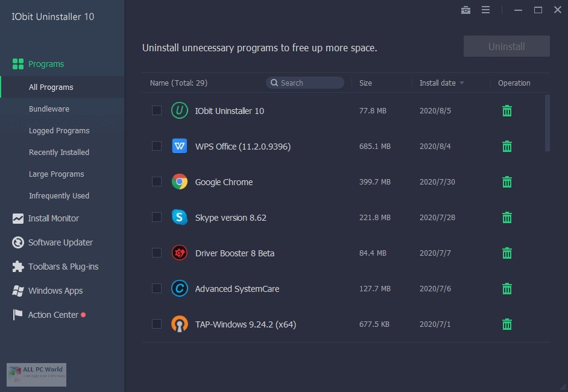Viewport: 568px width, 392px height.
Task: Toggle Install date sort arrow
Action: coord(461,83)
